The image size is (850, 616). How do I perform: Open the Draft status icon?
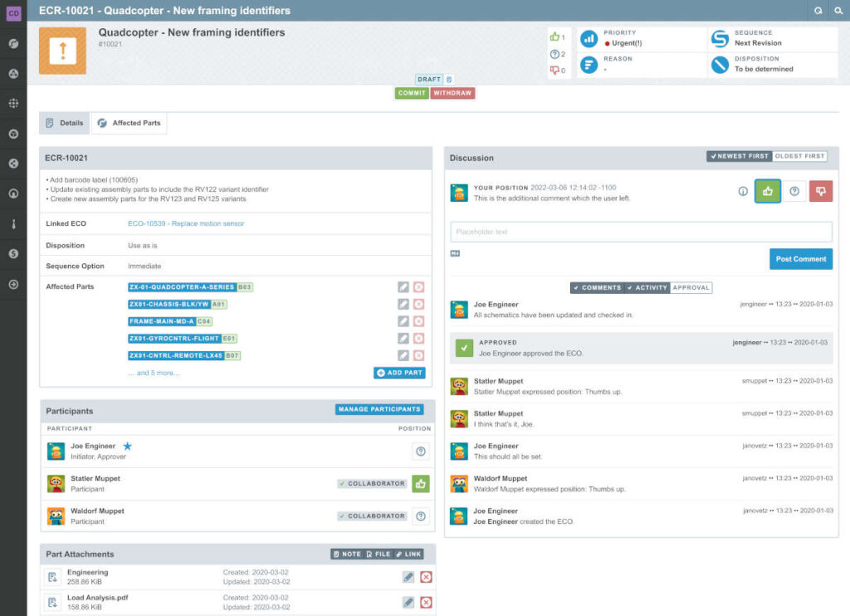(449, 79)
